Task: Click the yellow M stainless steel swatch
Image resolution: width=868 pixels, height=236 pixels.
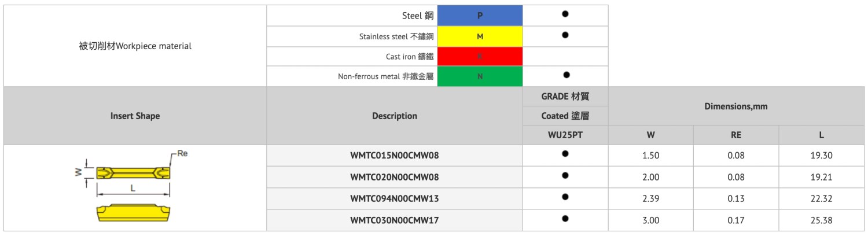Action: (x=480, y=36)
